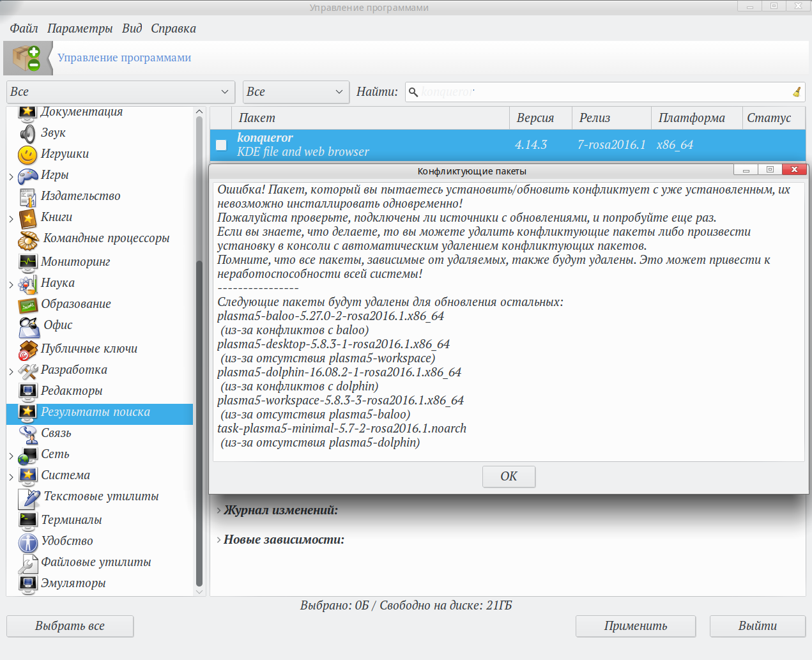This screenshot has height=660, width=812.
Task: Click the Выйти button
Action: pos(758,626)
